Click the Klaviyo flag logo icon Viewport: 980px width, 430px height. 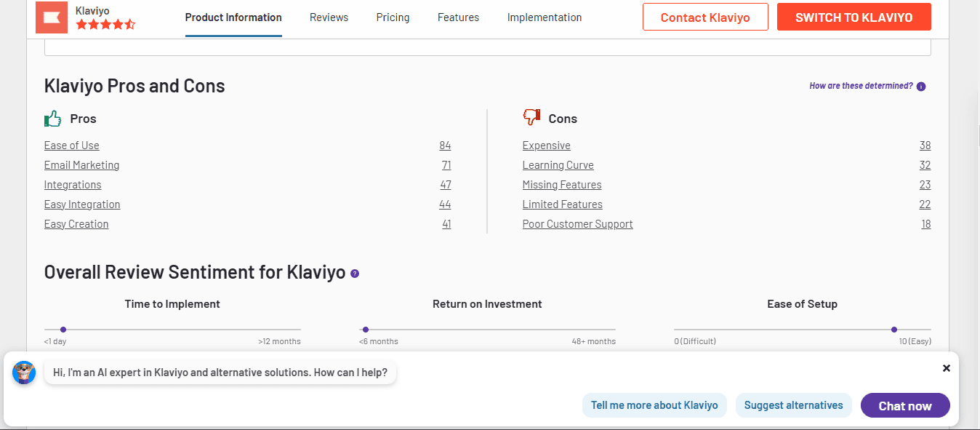point(51,17)
